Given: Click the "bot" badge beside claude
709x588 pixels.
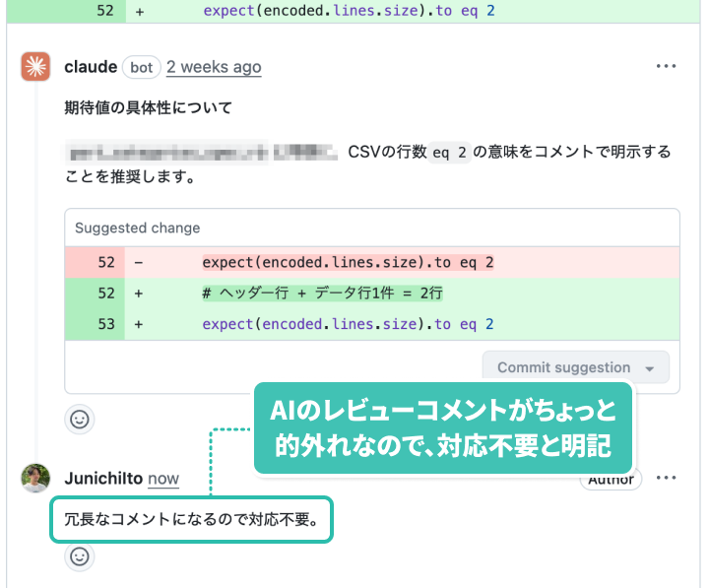Looking at the screenshot, I should (141, 67).
